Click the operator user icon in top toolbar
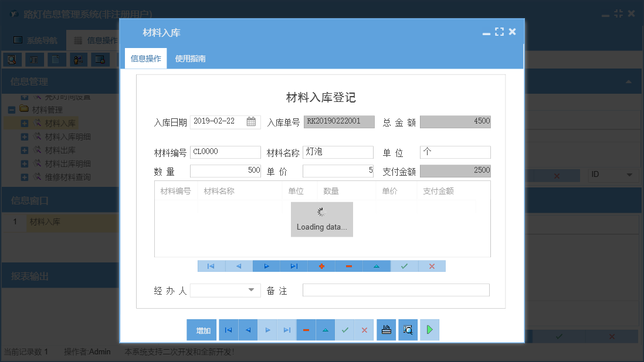The height and width of the screenshot is (362, 644). (78, 59)
